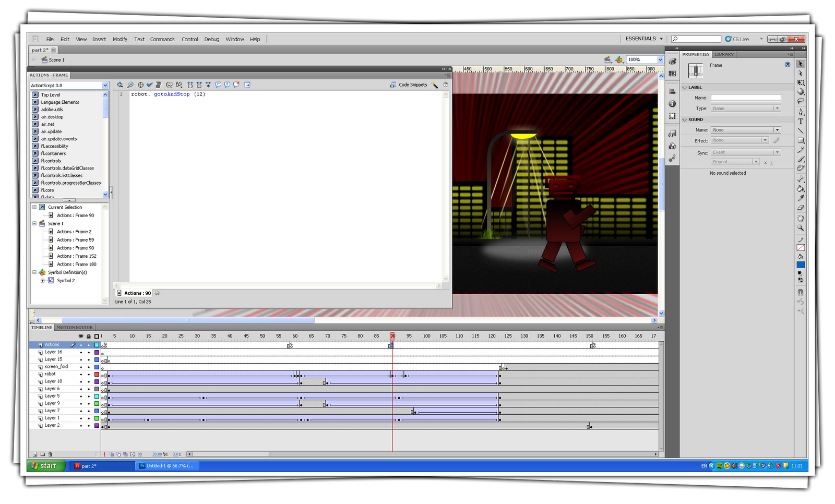Click the Insert Target Path crosshair icon
This screenshot has height=504, width=835.
pos(140,85)
